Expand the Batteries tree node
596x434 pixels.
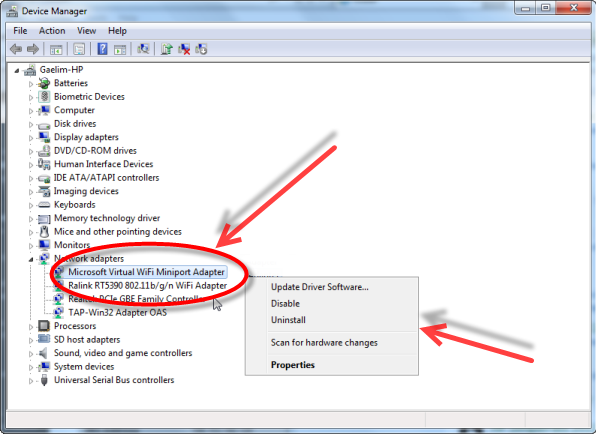pos(31,84)
